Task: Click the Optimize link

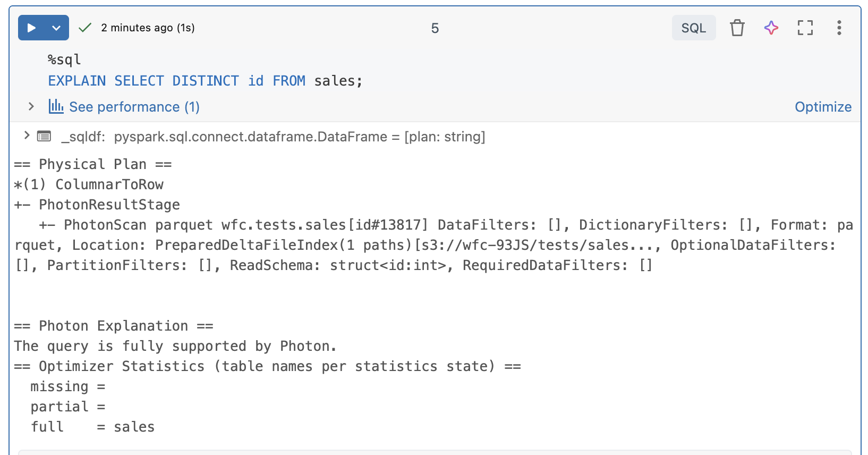Action: click(x=823, y=107)
